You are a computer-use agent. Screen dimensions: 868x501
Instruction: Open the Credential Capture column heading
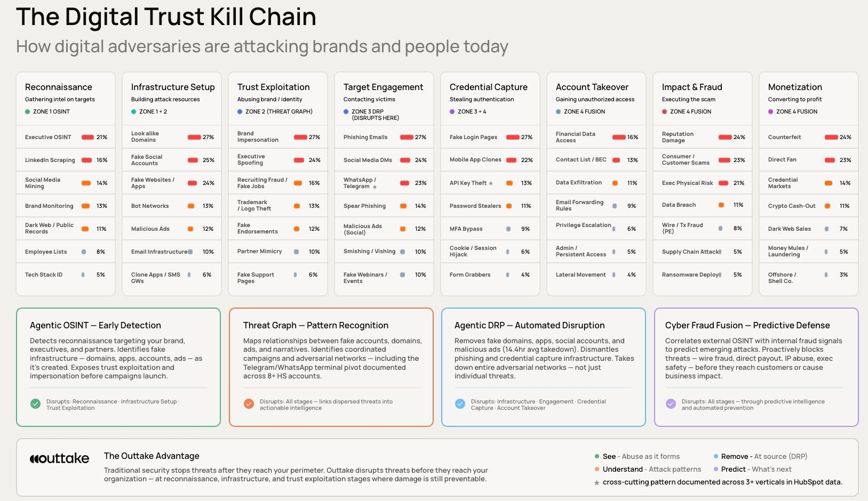tap(488, 87)
